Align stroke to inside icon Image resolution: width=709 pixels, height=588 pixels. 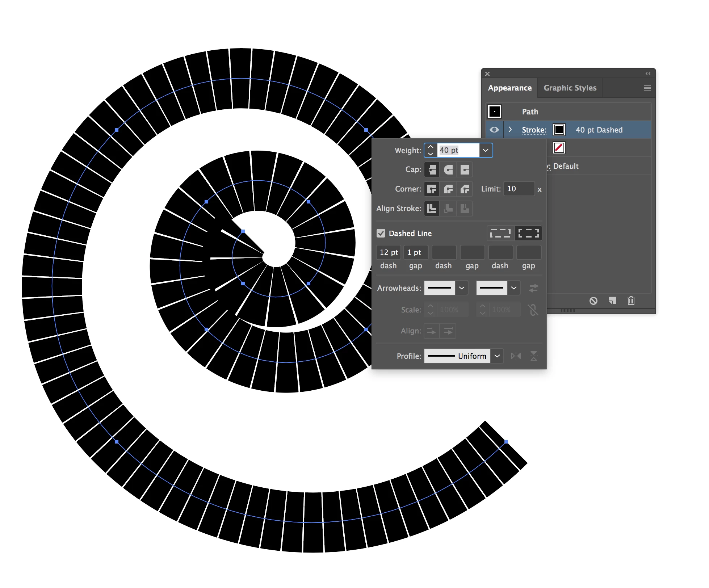coord(448,209)
